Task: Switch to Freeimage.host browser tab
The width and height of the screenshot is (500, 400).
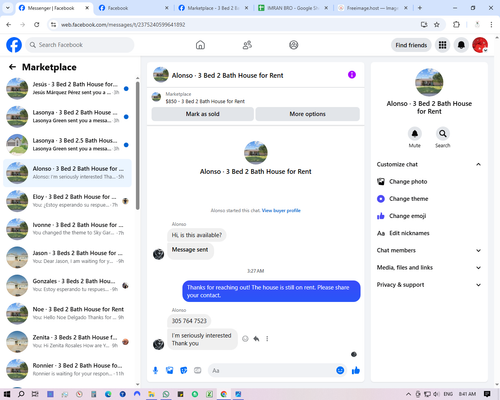Action: 373,8
